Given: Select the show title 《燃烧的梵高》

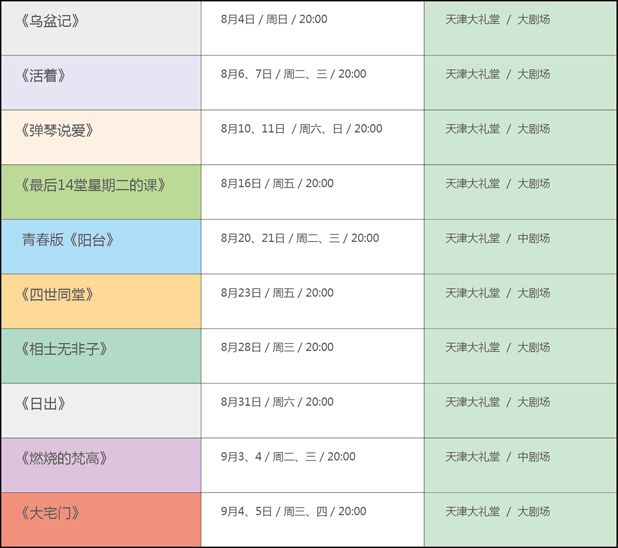Looking at the screenshot, I should [64, 458].
